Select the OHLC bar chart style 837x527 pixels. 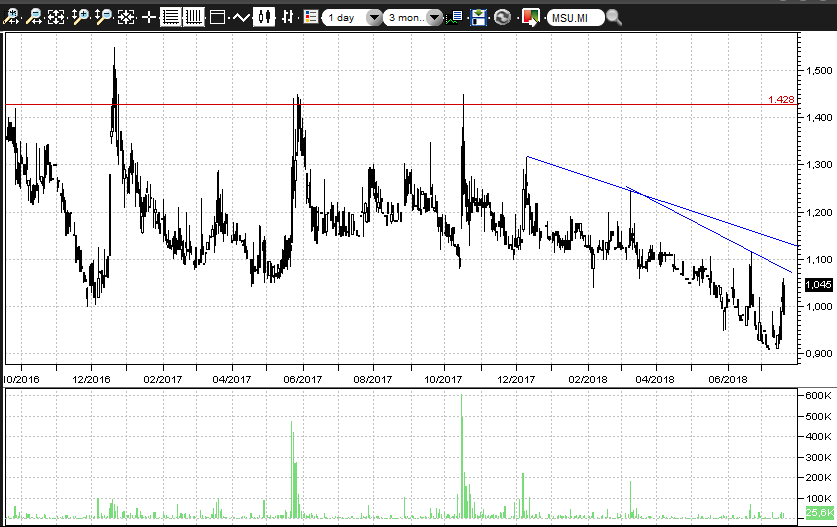288,17
